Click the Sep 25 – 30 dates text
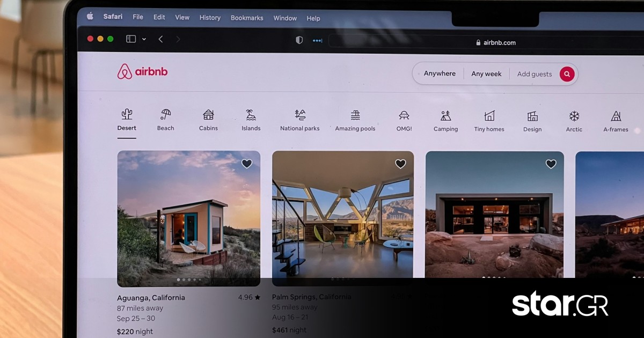Screen dimensions: 644x338 pos(136,319)
